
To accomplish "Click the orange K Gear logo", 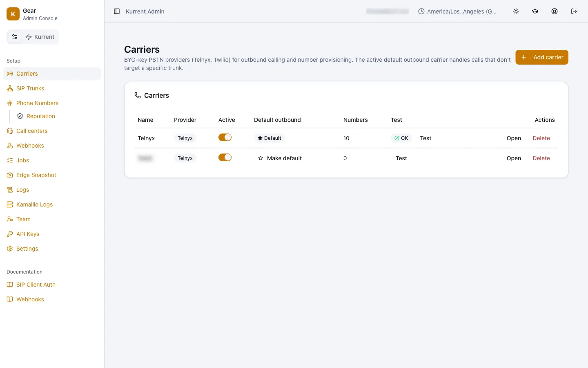I will 13,14.
